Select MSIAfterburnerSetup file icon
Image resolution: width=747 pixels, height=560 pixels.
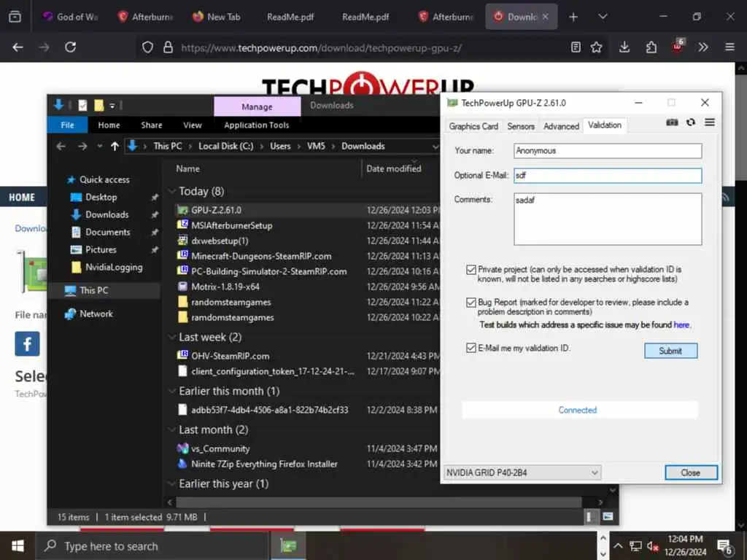(x=182, y=225)
